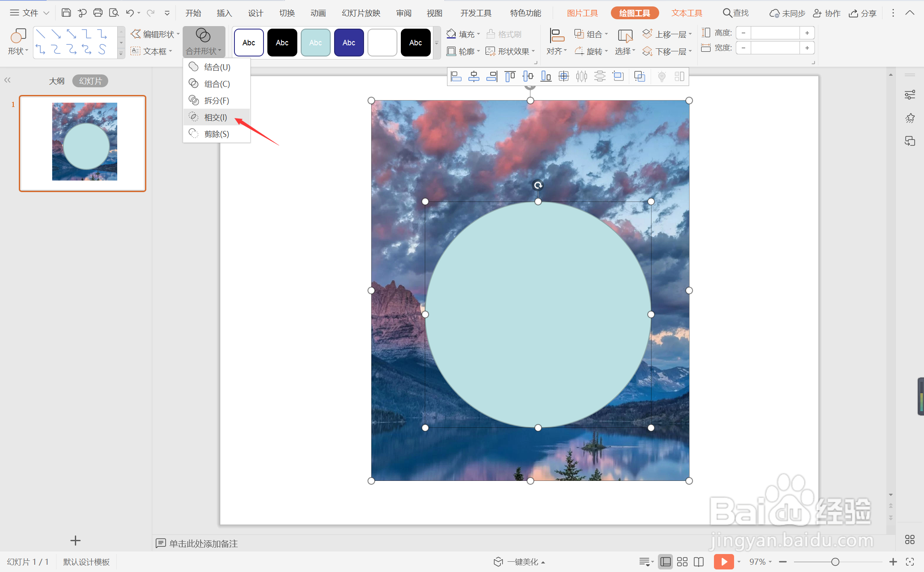The image size is (924, 572).
Task: Open the 文件 menu
Action: [29, 13]
